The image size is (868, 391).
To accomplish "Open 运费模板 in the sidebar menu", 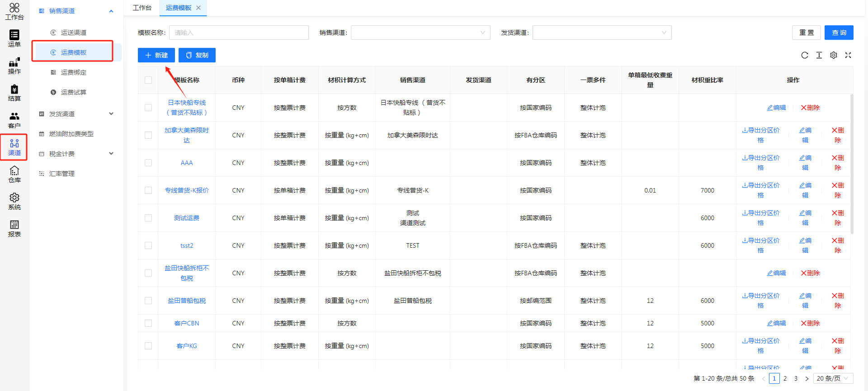I will pyautogui.click(x=74, y=52).
